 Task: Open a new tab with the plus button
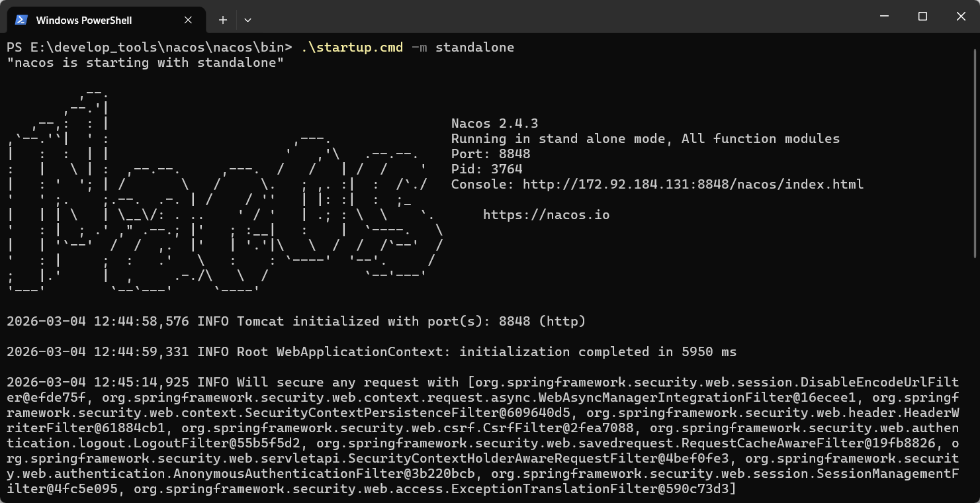pyautogui.click(x=223, y=20)
